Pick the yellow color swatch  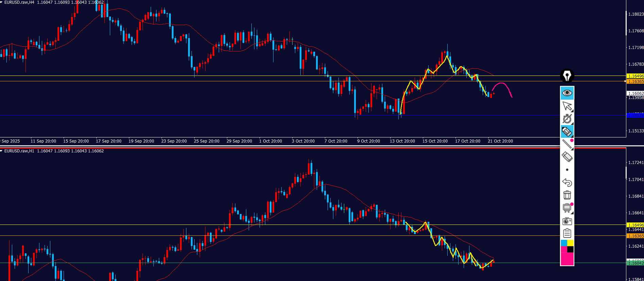coord(571,243)
